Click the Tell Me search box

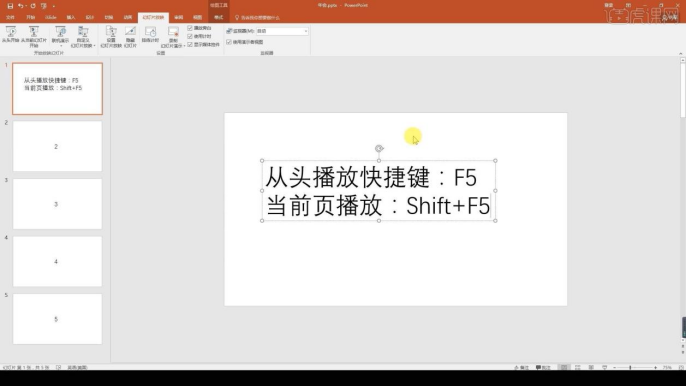click(x=257, y=18)
